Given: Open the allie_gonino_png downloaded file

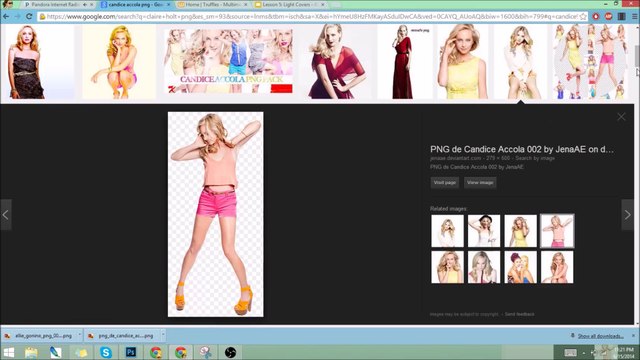Looking at the screenshot, I should [39, 336].
